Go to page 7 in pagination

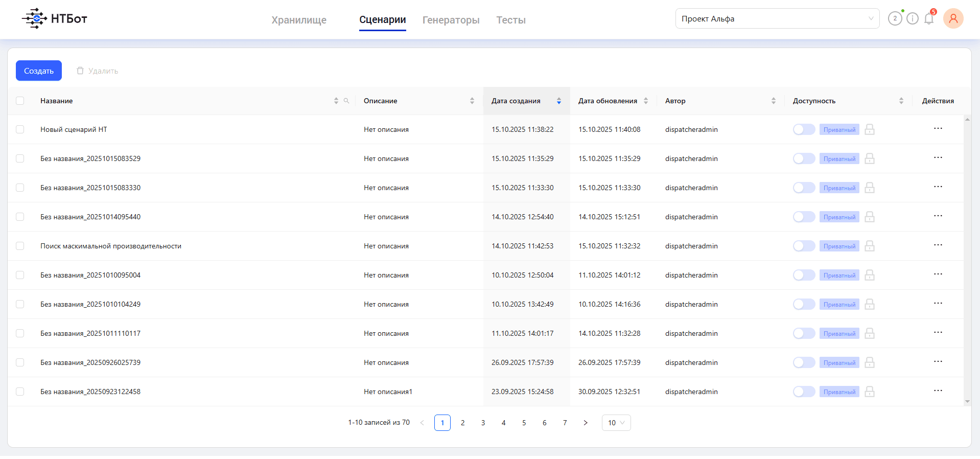[x=565, y=423]
